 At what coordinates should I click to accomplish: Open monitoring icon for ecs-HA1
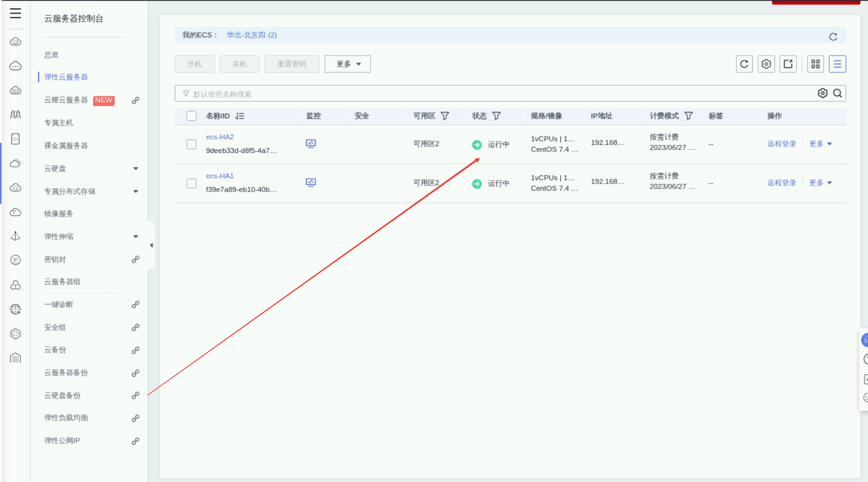pyautogui.click(x=311, y=182)
